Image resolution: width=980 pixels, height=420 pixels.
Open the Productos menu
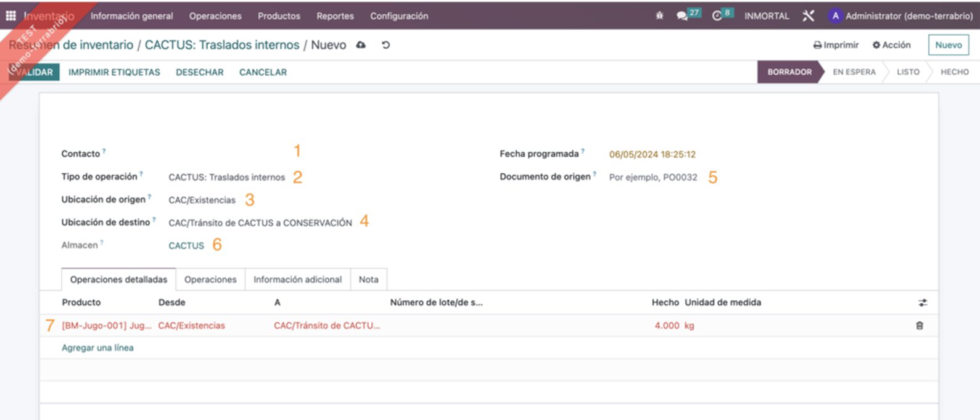tap(279, 16)
